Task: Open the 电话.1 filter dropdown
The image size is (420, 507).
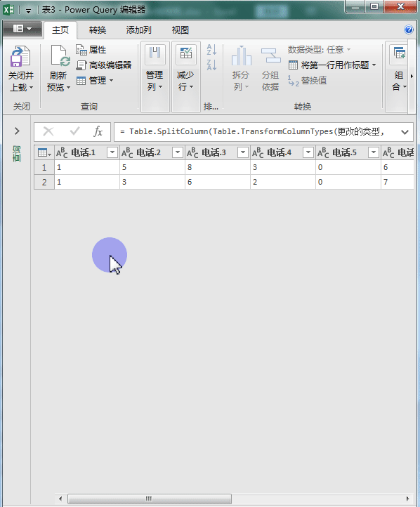Action: [112, 152]
